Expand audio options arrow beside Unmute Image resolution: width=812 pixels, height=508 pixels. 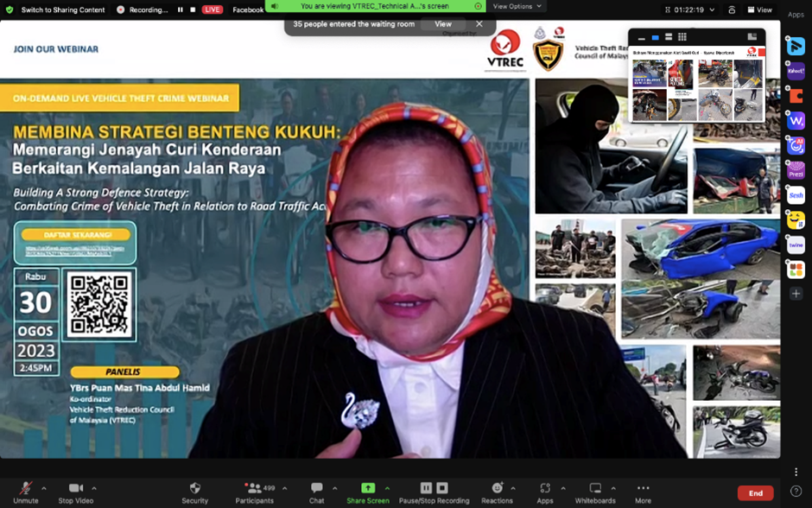tap(44, 488)
